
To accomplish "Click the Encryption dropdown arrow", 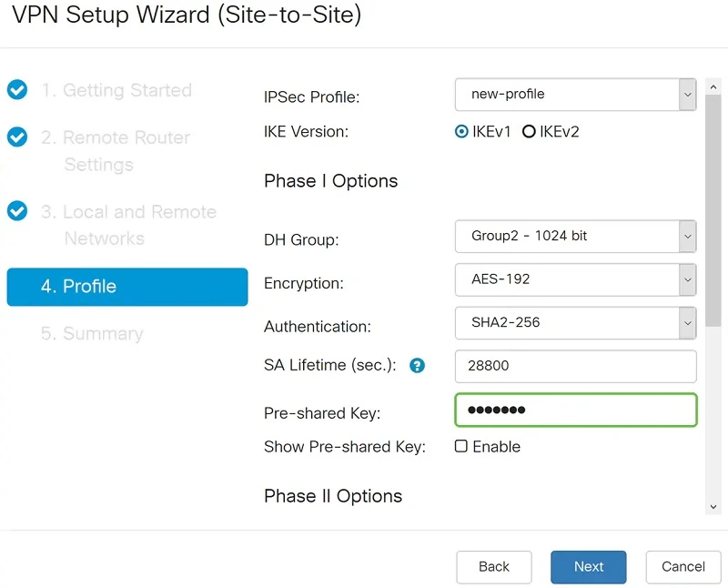I will click(x=688, y=279).
